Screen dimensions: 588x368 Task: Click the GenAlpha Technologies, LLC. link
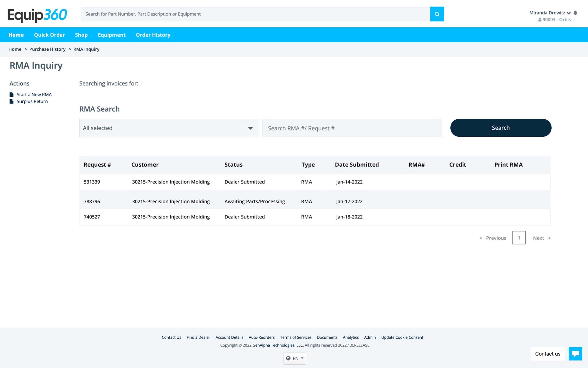(x=278, y=345)
